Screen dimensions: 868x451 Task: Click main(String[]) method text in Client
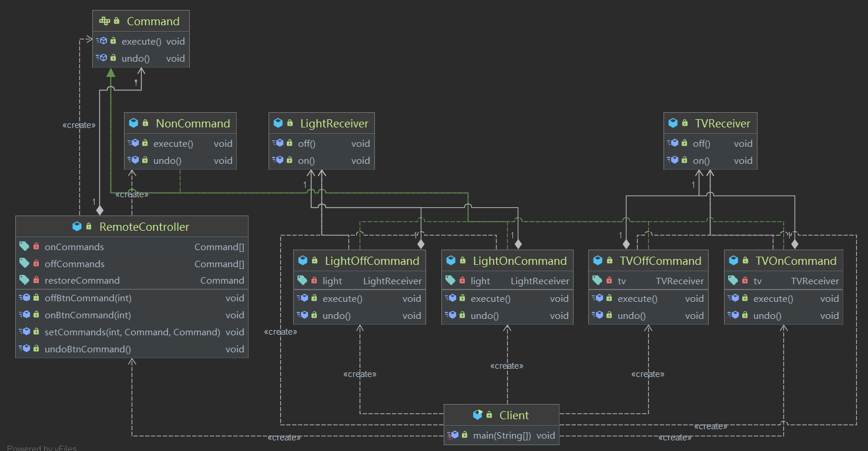(502, 435)
